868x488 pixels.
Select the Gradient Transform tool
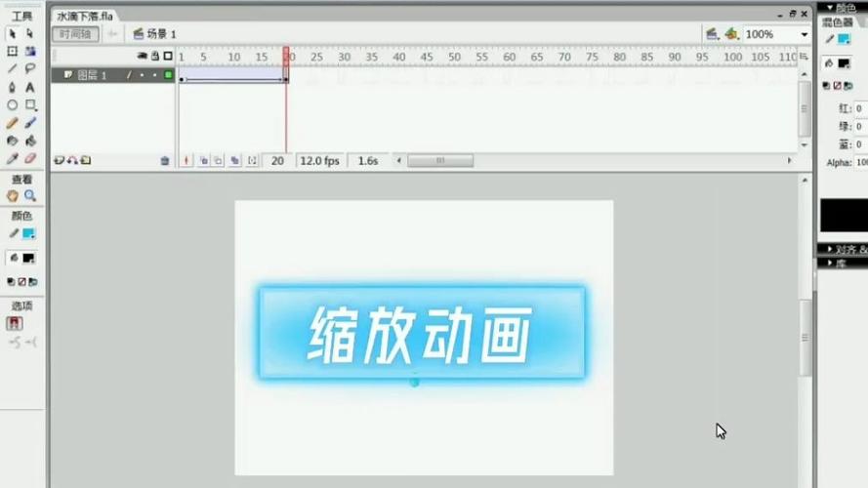pyautogui.click(x=30, y=52)
